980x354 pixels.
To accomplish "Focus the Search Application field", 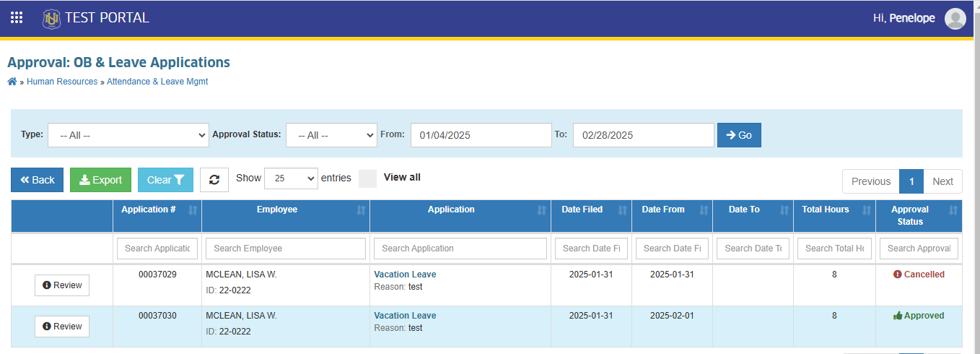I will pos(460,249).
